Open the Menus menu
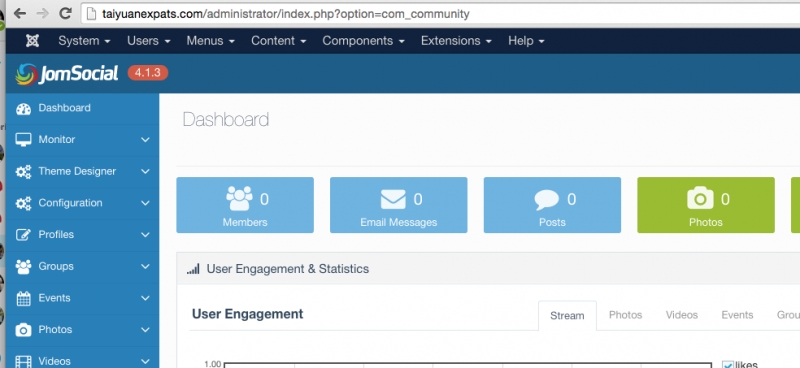Viewport: 800px width, 368px height. (x=210, y=41)
